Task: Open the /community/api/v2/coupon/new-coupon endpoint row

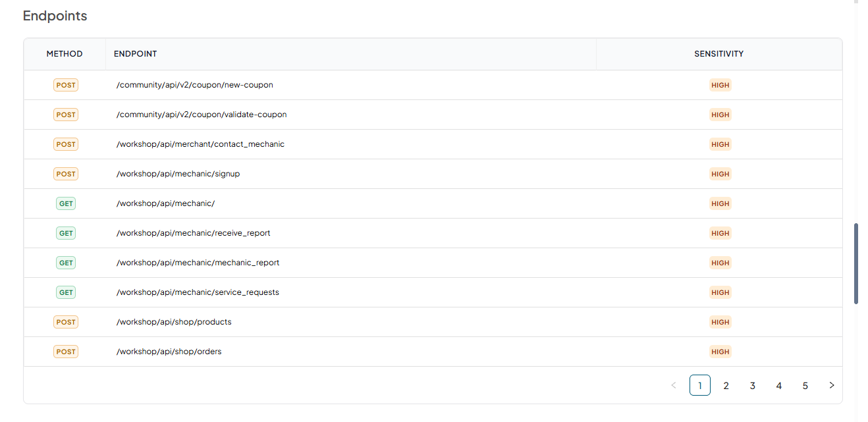Action: tap(433, 85)
